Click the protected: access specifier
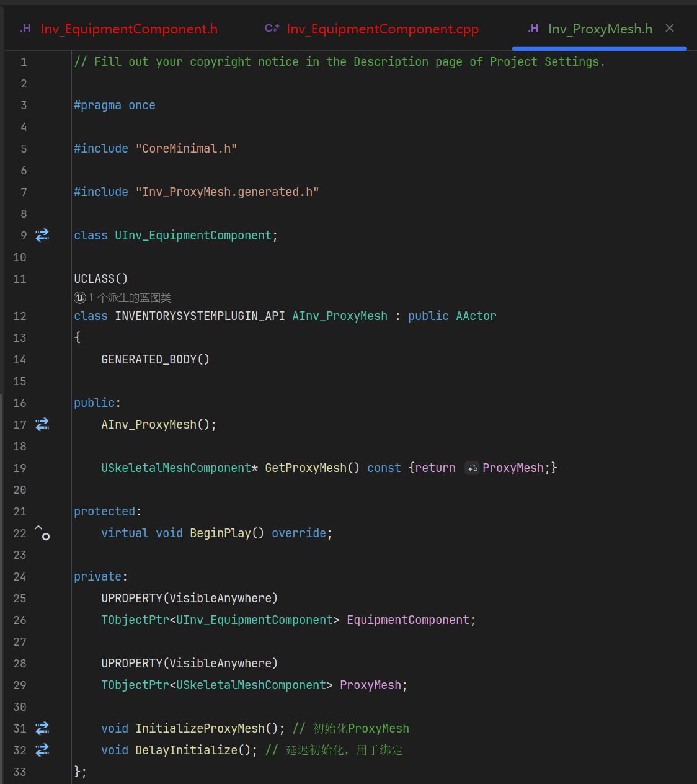The height and width of the screenshot is (784, 697). pos(107,512)
